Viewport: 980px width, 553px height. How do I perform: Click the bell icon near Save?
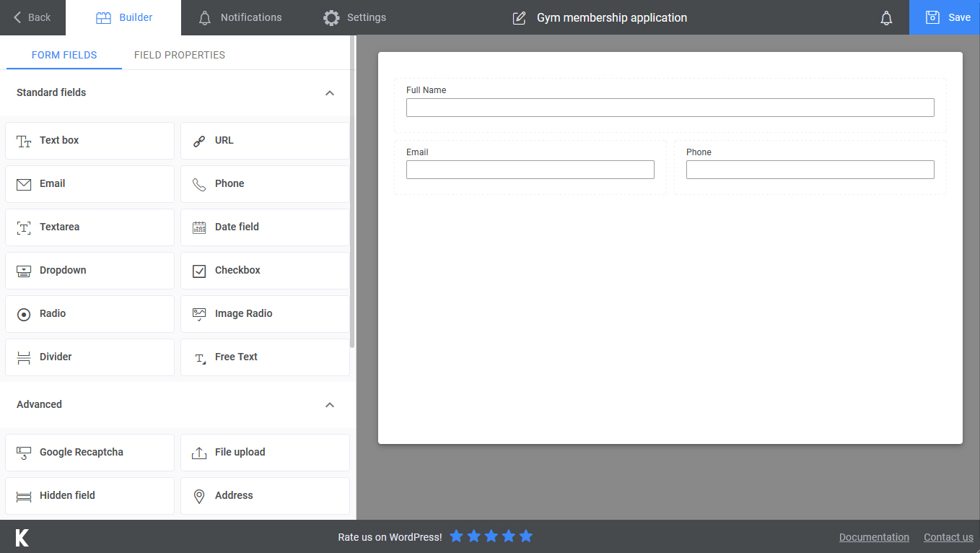tap(886, 18)
